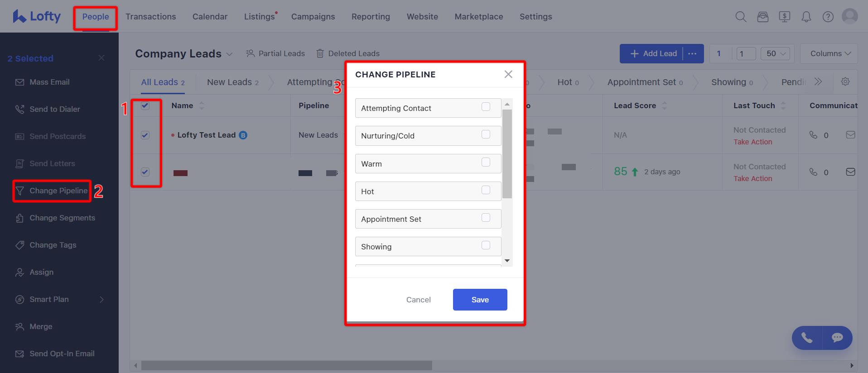Uncheck the Lofty Test Lead checkbox
This screenshot has width=868, height=373.
[x=145, y=135]
